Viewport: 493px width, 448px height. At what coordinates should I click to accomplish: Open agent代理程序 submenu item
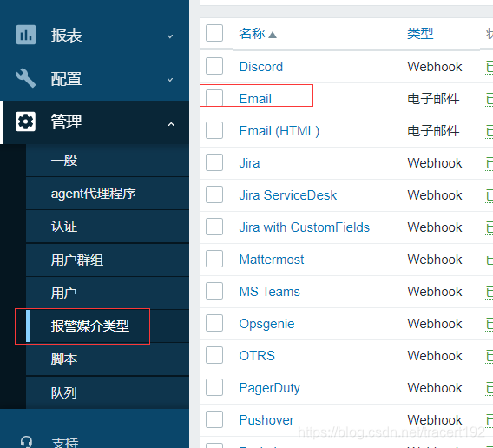click(x=108, y=194)
